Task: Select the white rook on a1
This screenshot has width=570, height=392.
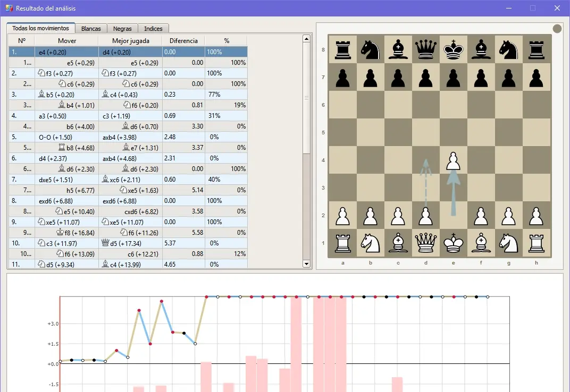Action: 343,243
